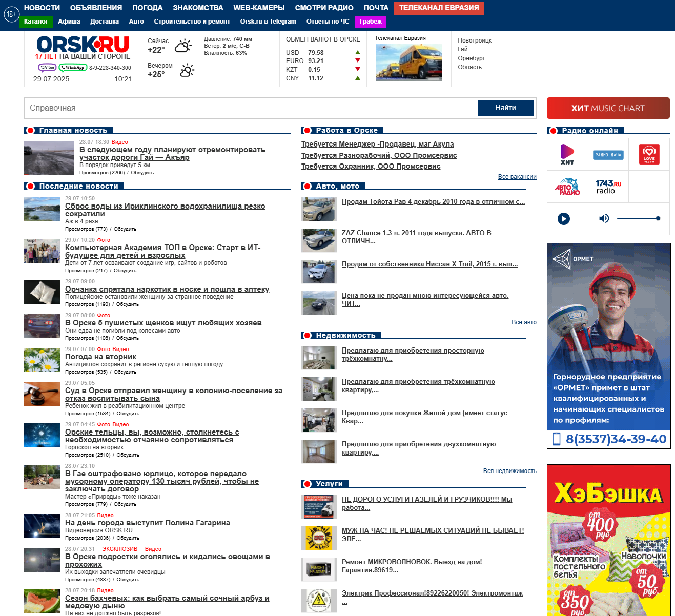Open the purple Грабёж tab
This screenshot has height=616, width=675.
coord(371,22)
